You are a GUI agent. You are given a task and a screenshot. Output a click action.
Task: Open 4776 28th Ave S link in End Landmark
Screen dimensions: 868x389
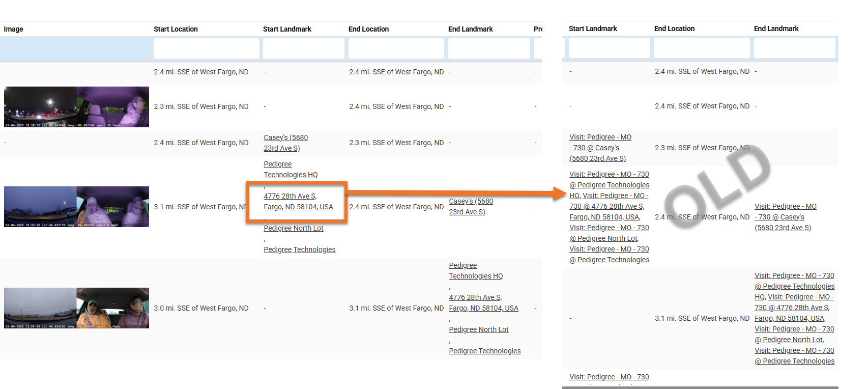[483, 303]
